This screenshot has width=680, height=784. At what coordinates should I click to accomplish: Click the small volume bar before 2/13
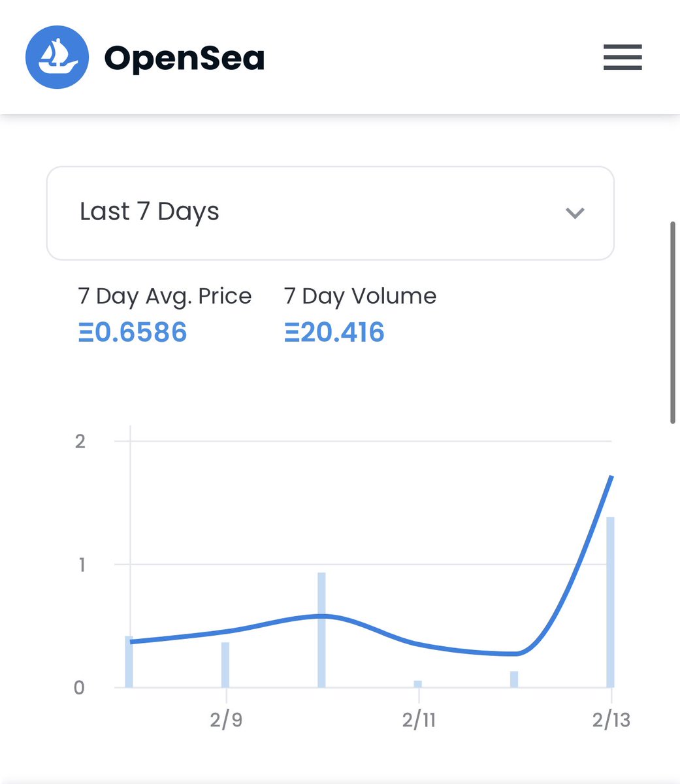(x=514, y=679)
